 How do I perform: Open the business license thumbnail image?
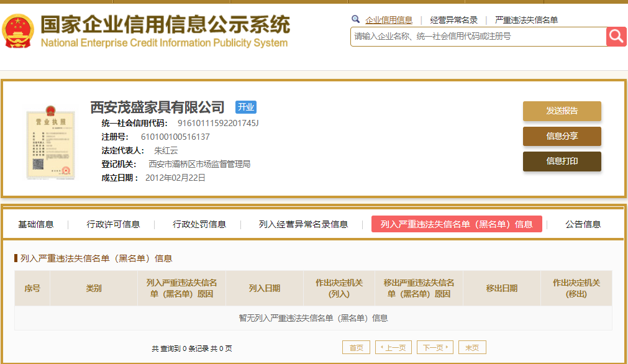pyautogui.click(x=50, y=142)
